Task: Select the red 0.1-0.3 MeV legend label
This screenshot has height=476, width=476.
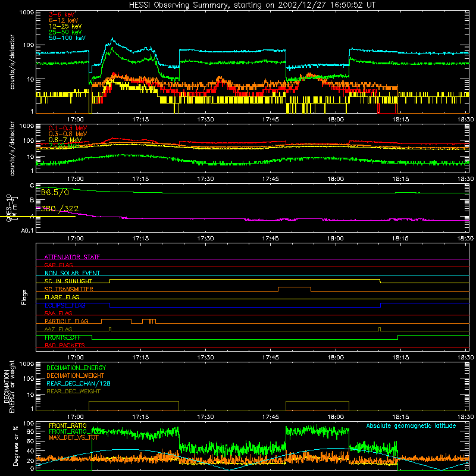Action: coord(68,128)
